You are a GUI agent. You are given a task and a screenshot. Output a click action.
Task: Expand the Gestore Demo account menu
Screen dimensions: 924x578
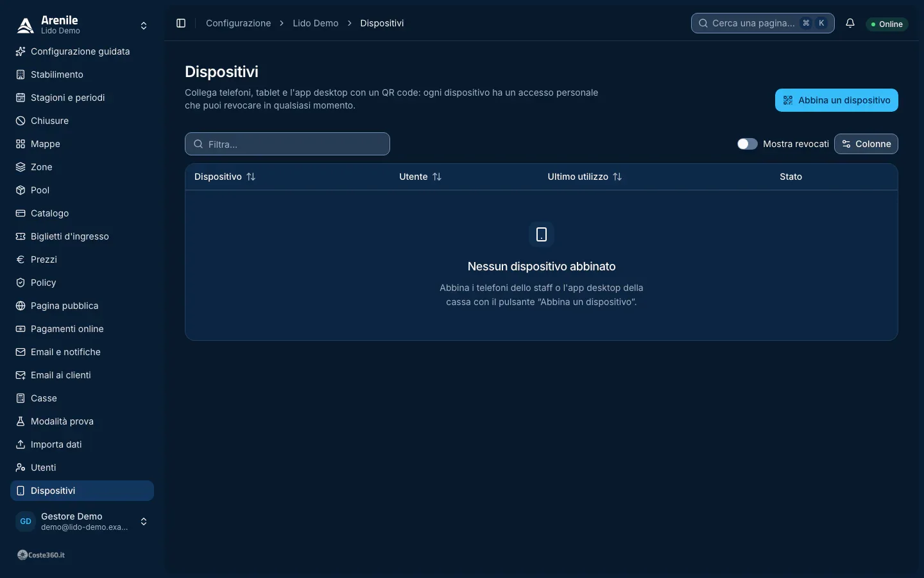pyautogui.click(x=82, y=521)
